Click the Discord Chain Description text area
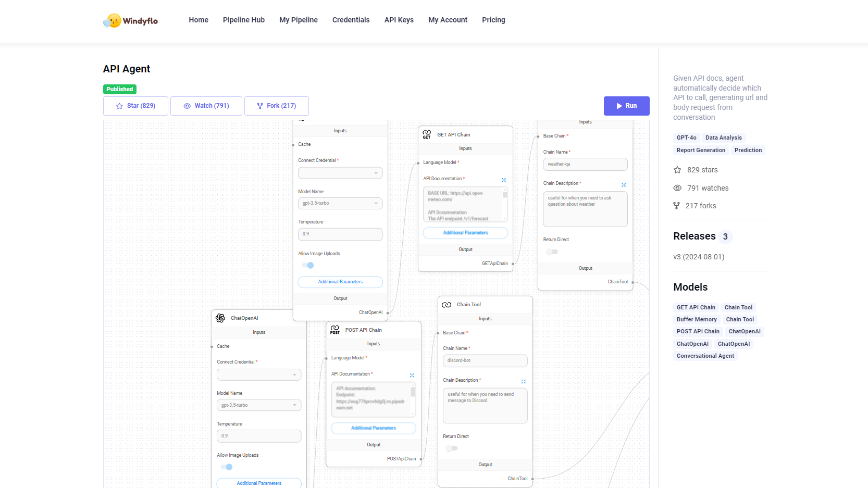 point(485,406)
